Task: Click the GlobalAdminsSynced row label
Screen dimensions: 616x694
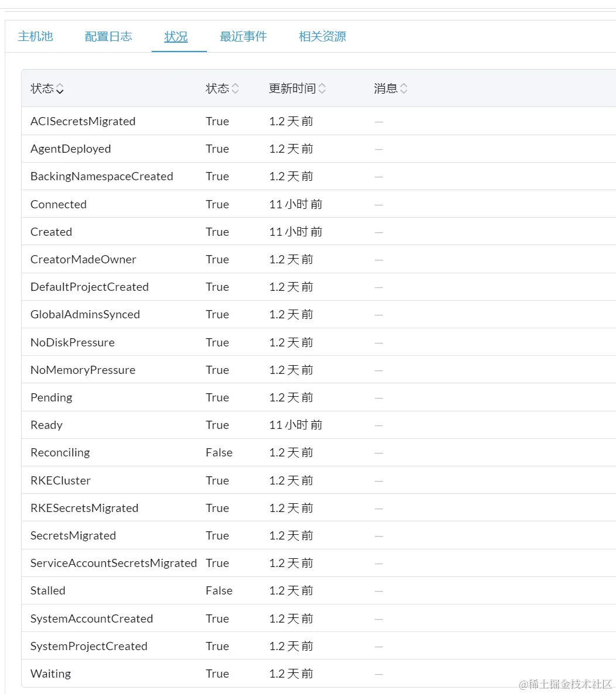Action: click(85, 314)
